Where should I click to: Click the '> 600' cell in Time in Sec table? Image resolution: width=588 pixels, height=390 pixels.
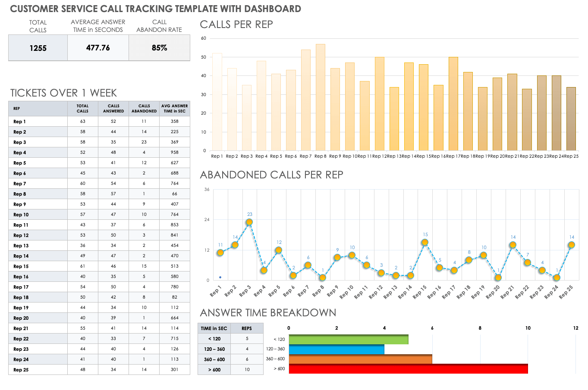[214, 370]
